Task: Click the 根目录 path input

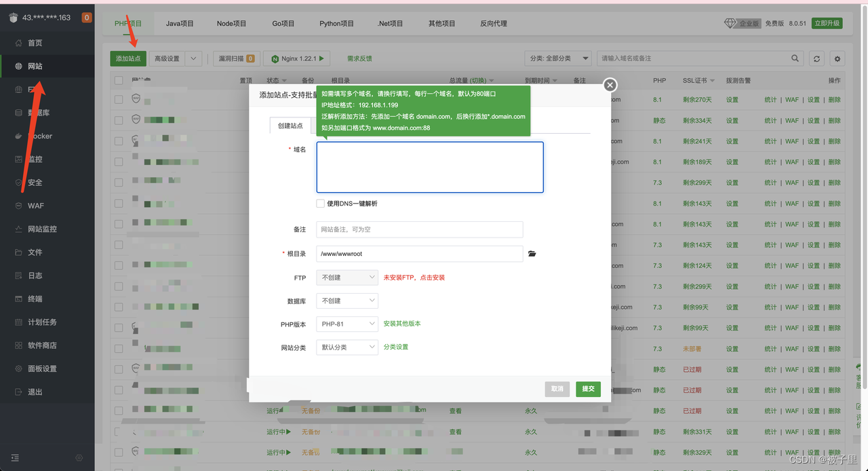Action: 420,254
